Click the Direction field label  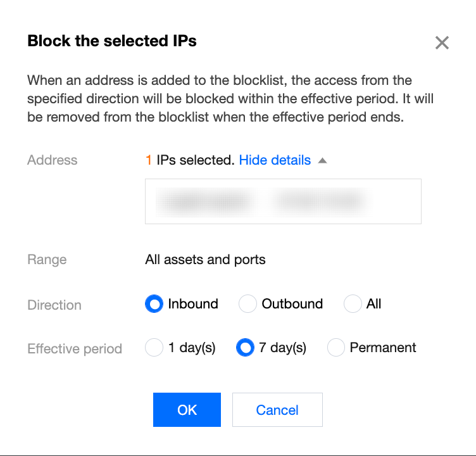pyautogui.click(x=54, y=305)
